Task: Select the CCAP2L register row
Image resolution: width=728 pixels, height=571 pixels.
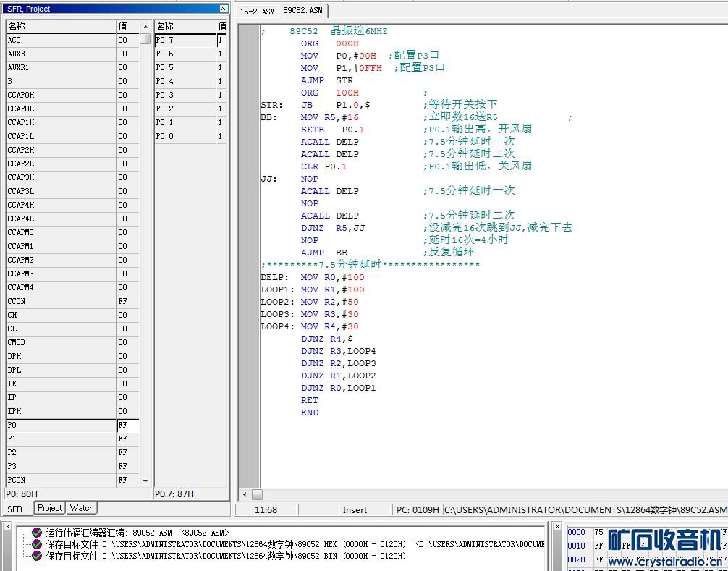Action: [72, 164]
